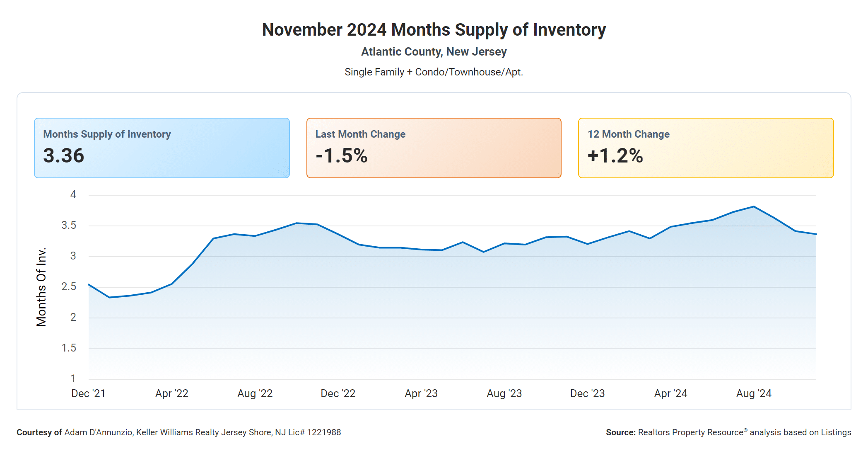Click the Single Family + Condo property type text
Image resolution: width=868 pixels, height=456 pixels.
(x=434, y=72)
